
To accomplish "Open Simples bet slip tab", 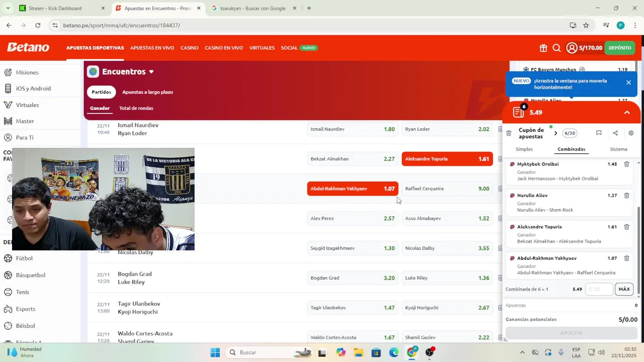I will (x=524, y=149).
